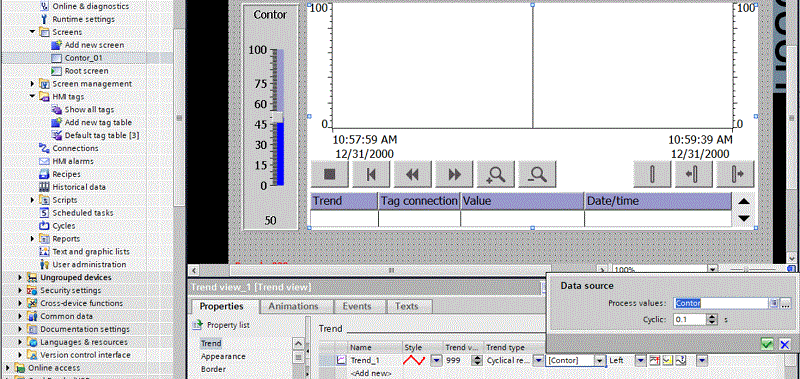Viewport: 800px width, 379px height.
Task: Click the Process values input field
Action: tap(721, 303)
